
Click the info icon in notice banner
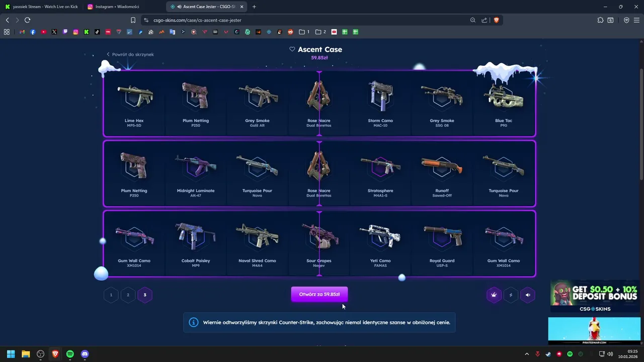pos(193,322)
